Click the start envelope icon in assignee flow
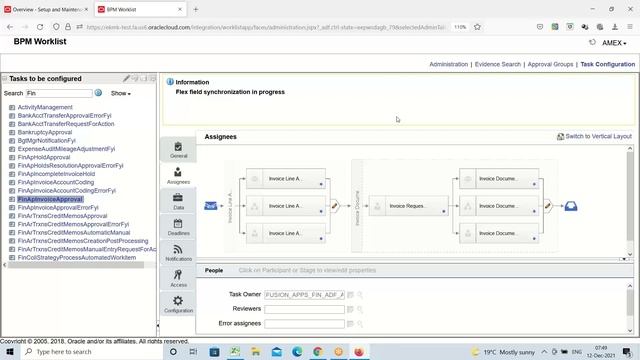The image size is (640, 360). 211,206
